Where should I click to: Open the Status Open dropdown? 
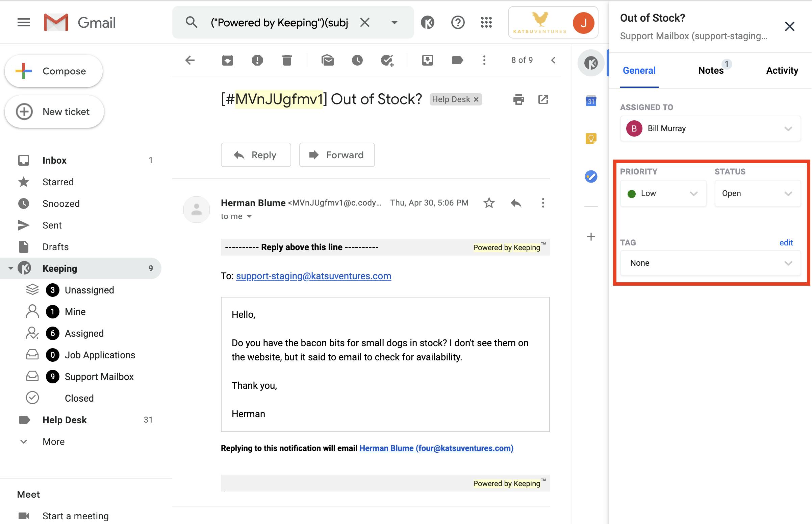coord(758,194)
